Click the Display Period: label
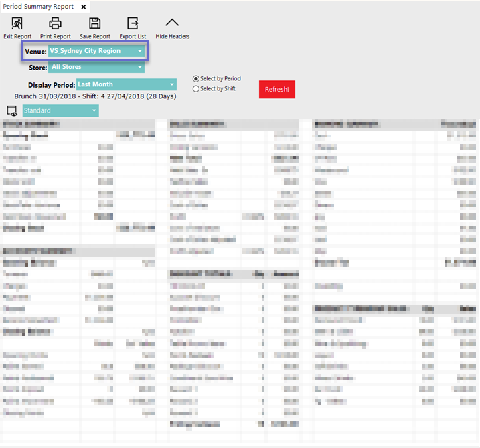This screenshot has width=480, height=448. [51, 85]
